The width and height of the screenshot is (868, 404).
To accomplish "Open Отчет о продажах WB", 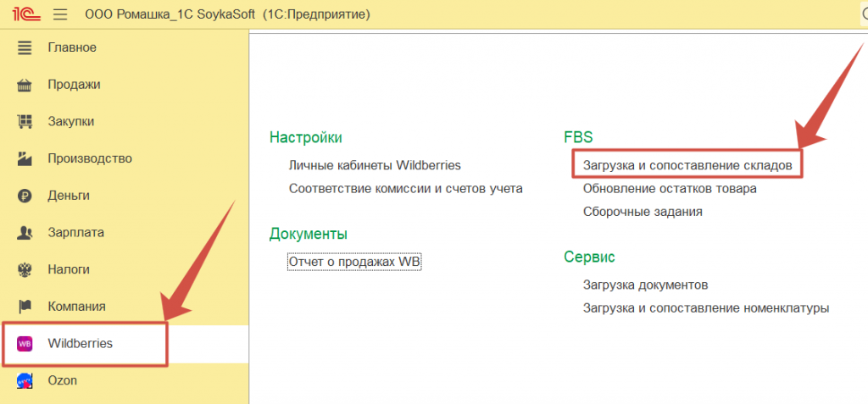I will point(354,263).
